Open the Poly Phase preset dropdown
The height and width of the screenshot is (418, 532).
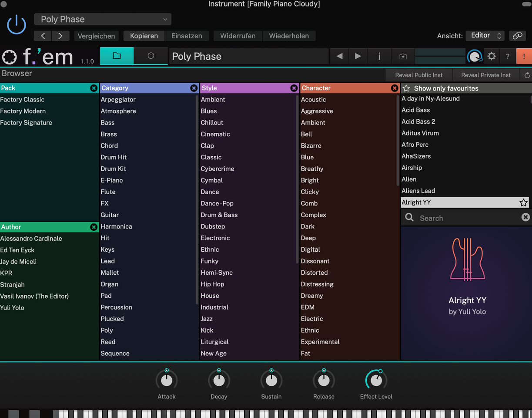103,19
